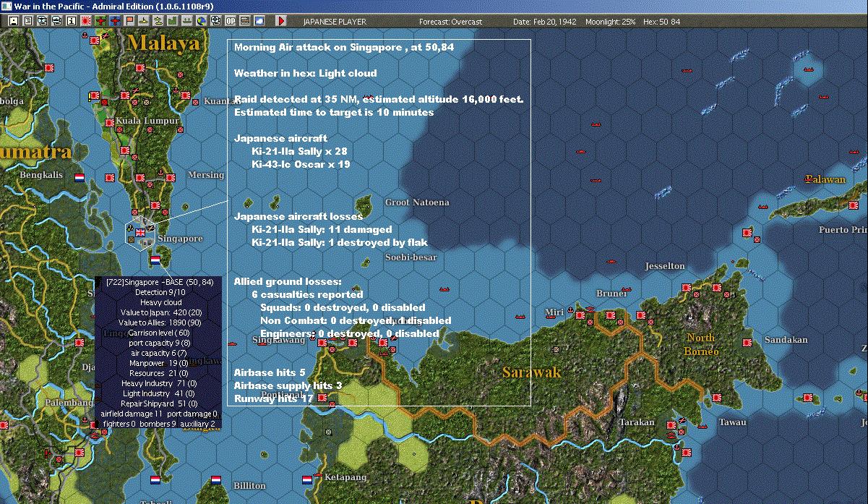Click the single yellow ship icon
The width and height of the screenshot is (868, 504).
click(x=144, y=21)
